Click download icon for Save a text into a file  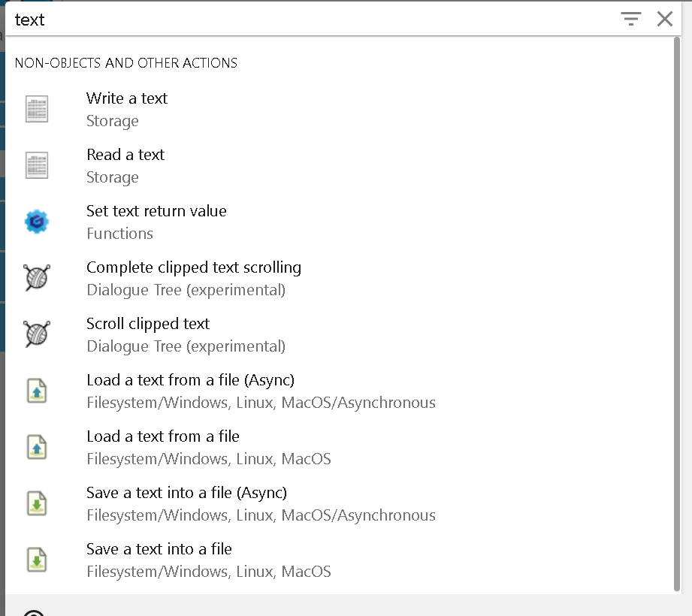pyautogui.click(x=37, y=560)
